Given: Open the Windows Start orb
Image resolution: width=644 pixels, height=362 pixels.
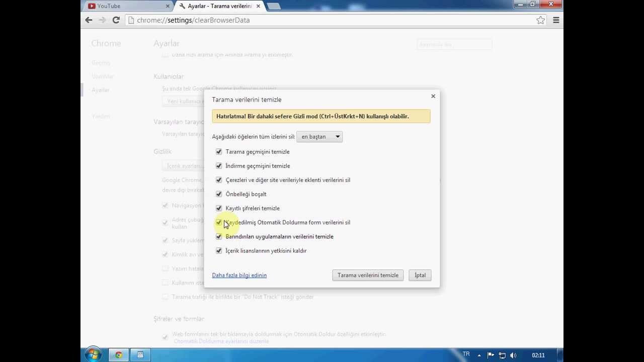Looking at the screenshot, I should click(x=93, y=354).
